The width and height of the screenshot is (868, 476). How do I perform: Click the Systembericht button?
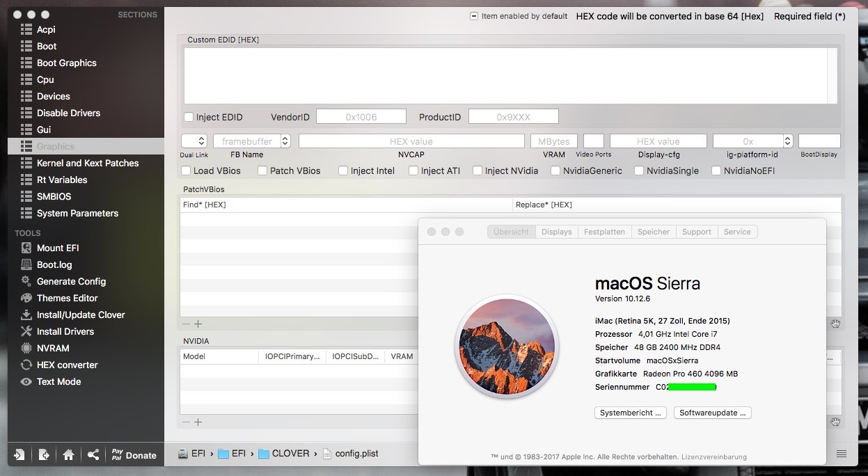pyautogui.click(x=631, y=413)
